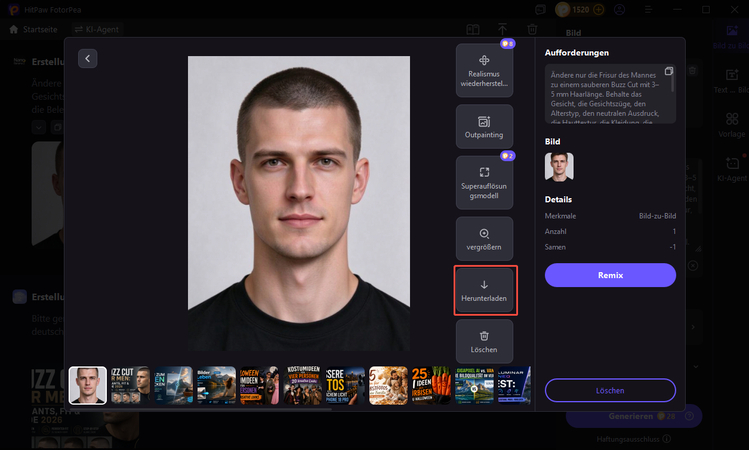Click the thumbnail strip horizontal scrollbar
The height and width of the screenshot is (450, 749).
point(200,409)
